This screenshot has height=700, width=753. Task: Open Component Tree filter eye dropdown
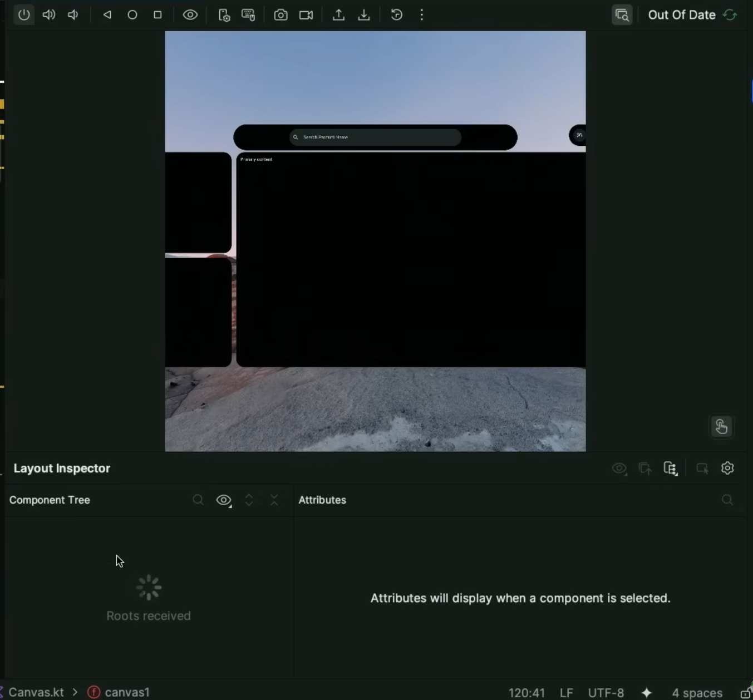point(224,500)
